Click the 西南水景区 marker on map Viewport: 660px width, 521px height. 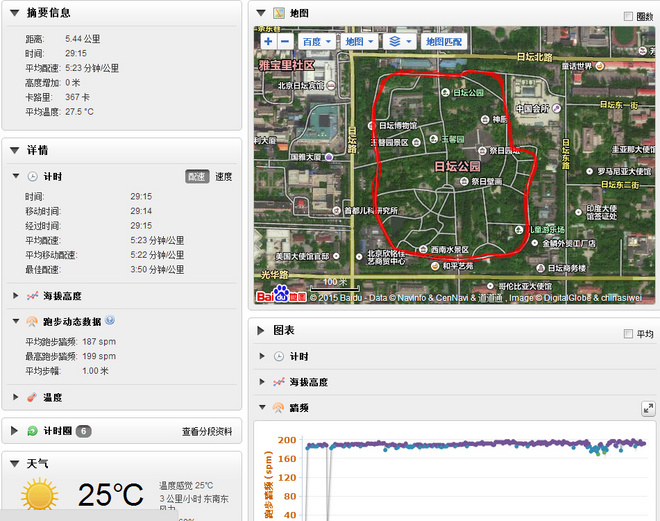[423, 250]
